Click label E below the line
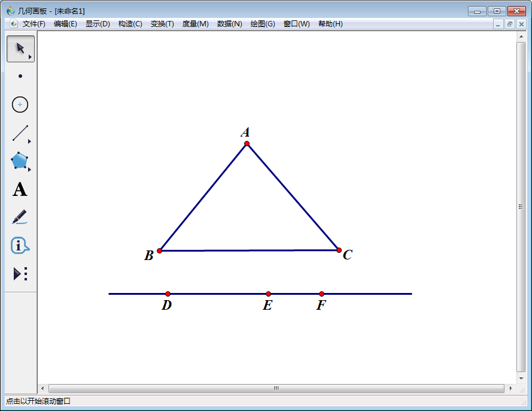The image size is (532, 411). 267,306
